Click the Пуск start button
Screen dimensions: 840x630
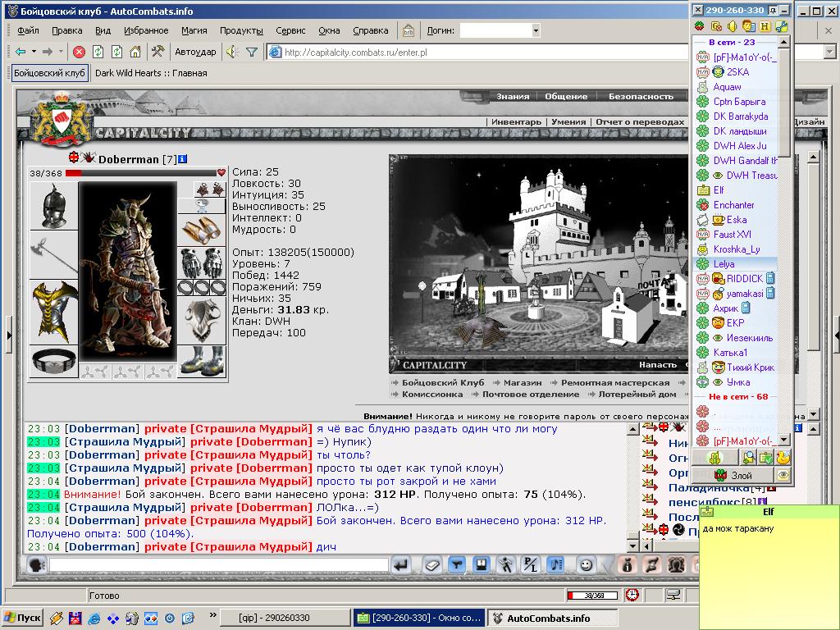click(22, 618)
